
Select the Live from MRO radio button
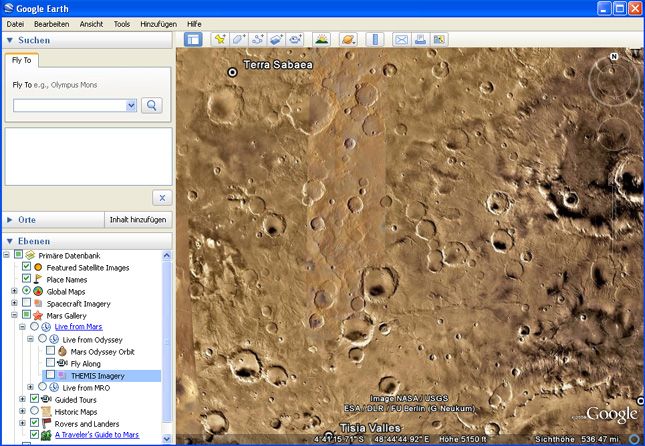[x=42, y=386]
